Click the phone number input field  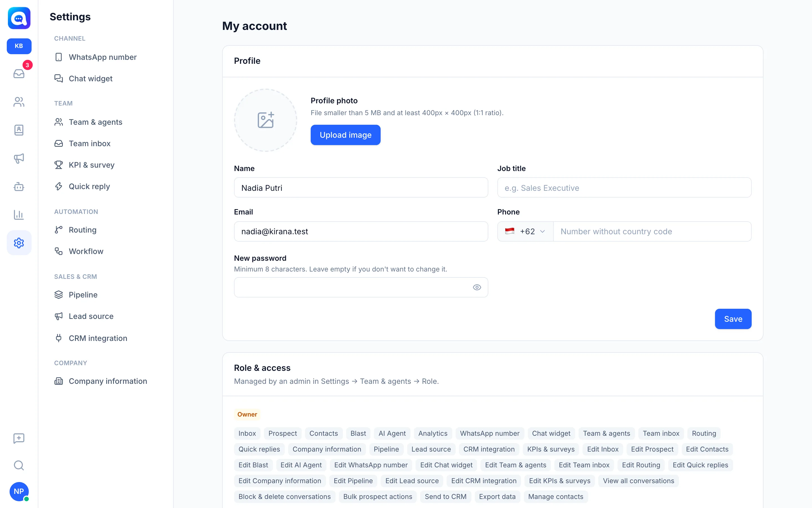click(652, 231)
